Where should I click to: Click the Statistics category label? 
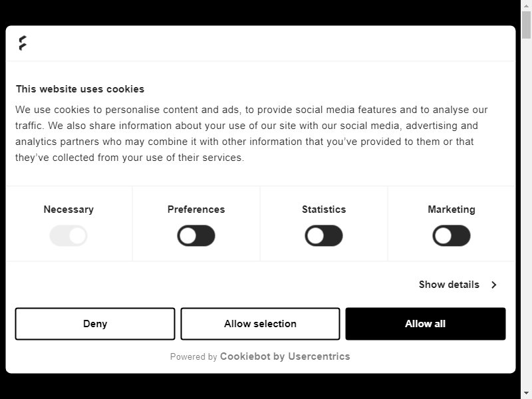324,209
